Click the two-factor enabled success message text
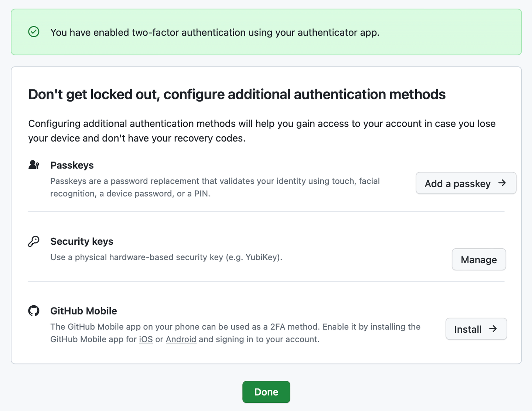The width and height of the screenshot is (532, 411). pos(215,33)
